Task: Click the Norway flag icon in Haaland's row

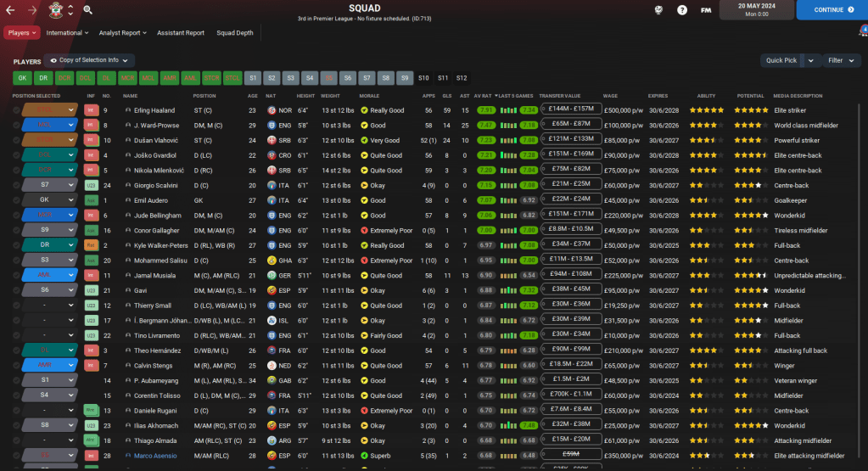Action: point(271,110)
